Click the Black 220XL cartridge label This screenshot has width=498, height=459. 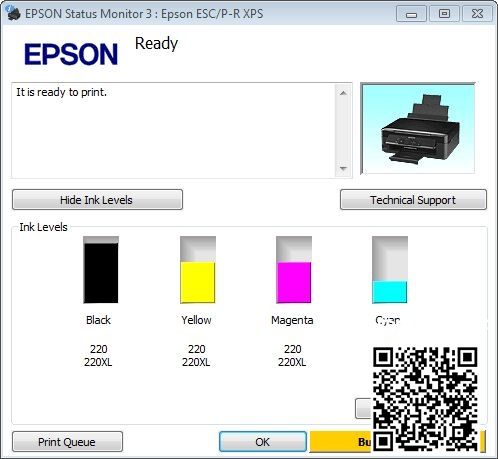click(x=98, y=362)
